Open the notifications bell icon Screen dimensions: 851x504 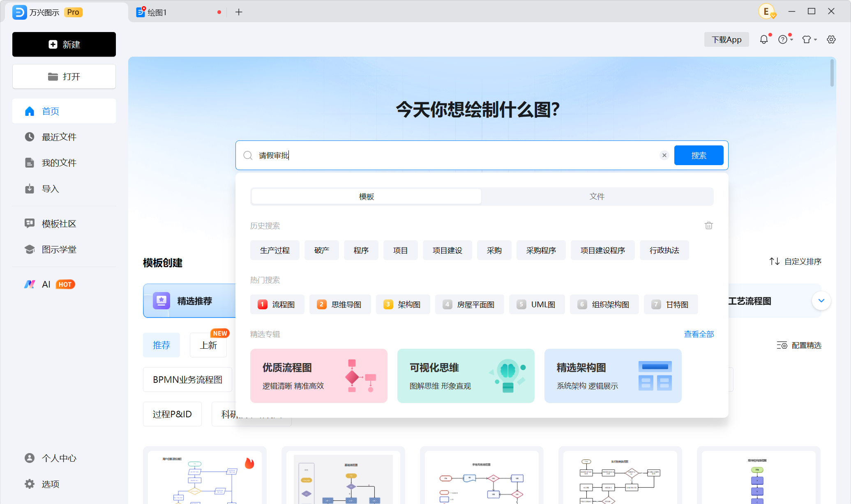763,39
